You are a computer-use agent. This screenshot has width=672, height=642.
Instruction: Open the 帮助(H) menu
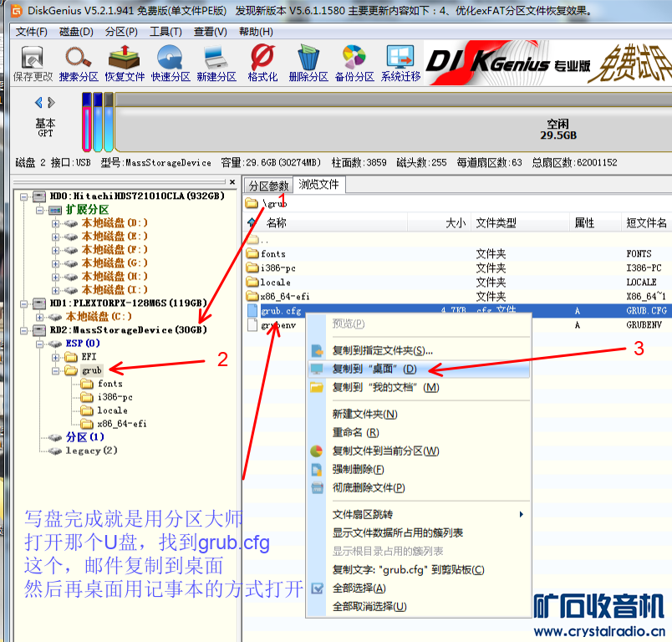256,32
